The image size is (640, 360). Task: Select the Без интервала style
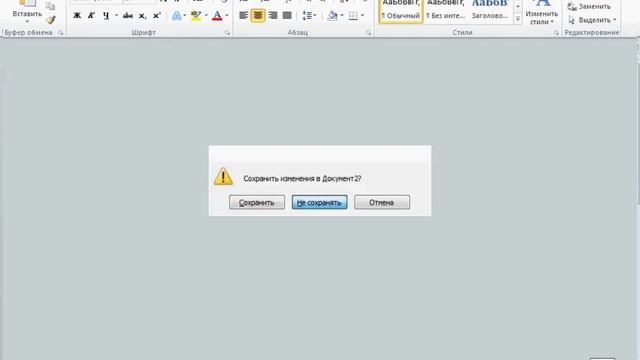[x=446, y=11]
